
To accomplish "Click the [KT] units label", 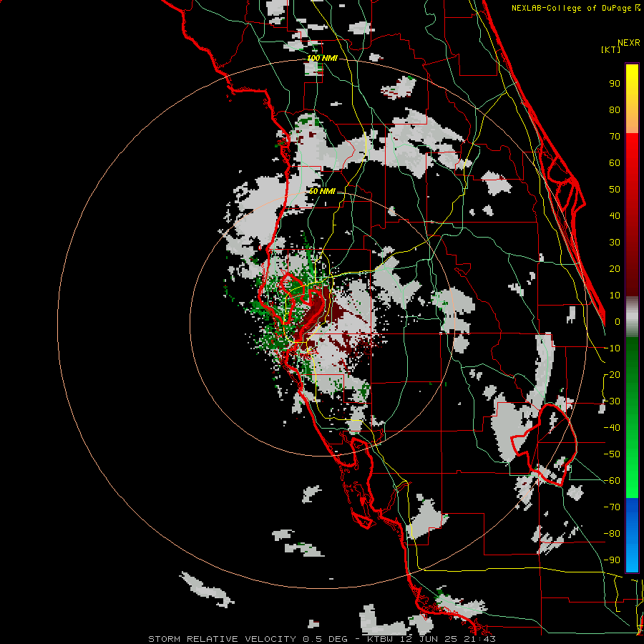I will coord(611,49).
